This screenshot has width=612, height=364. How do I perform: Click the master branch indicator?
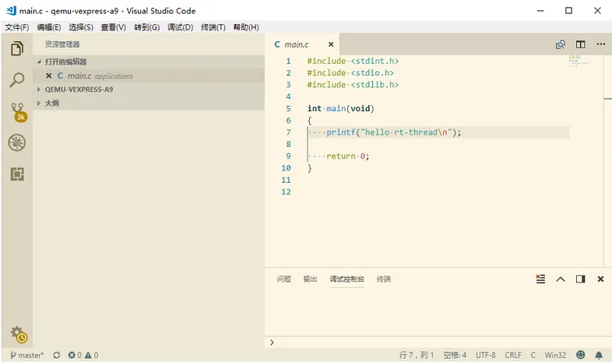(26, 355)
